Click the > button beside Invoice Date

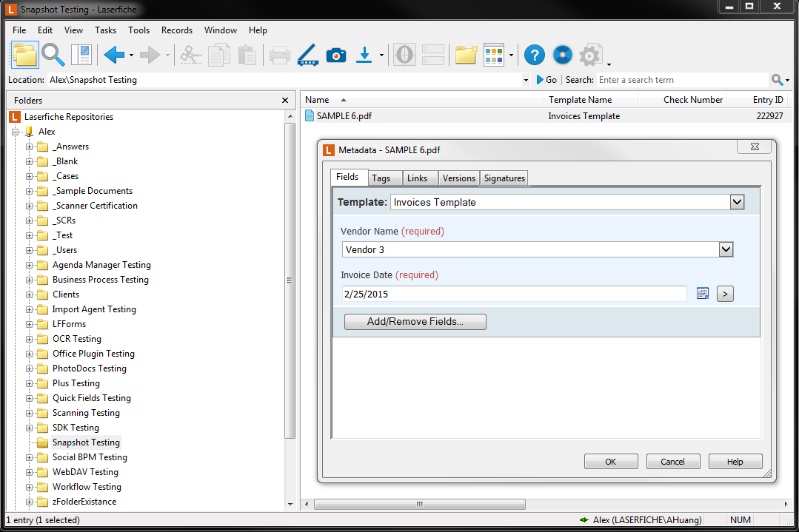click(725, 294)
